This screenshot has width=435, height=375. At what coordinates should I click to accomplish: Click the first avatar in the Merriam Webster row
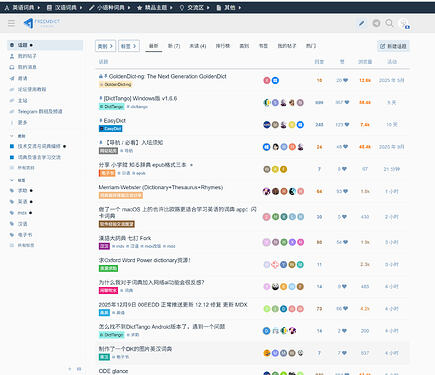point(267,191)
